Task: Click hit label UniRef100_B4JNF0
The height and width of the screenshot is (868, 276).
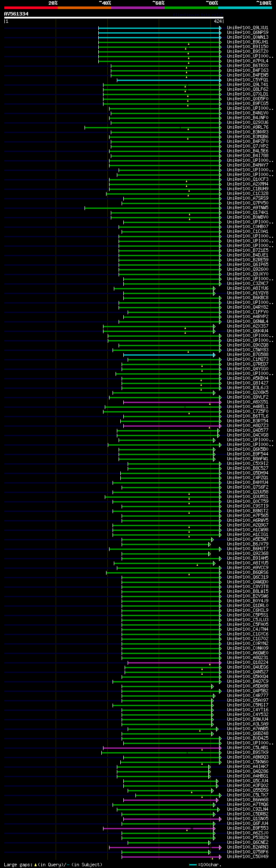Action: coord(248,118)
